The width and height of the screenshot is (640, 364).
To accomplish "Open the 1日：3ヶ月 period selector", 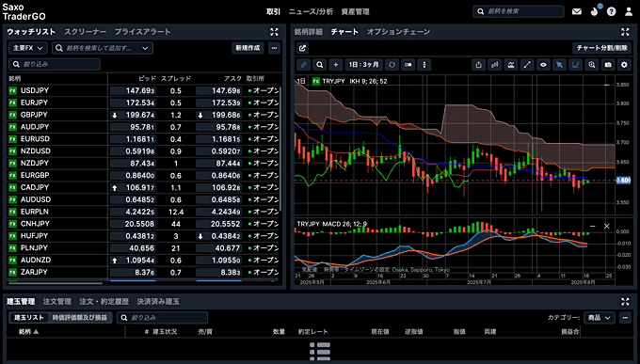I will 363,65.
